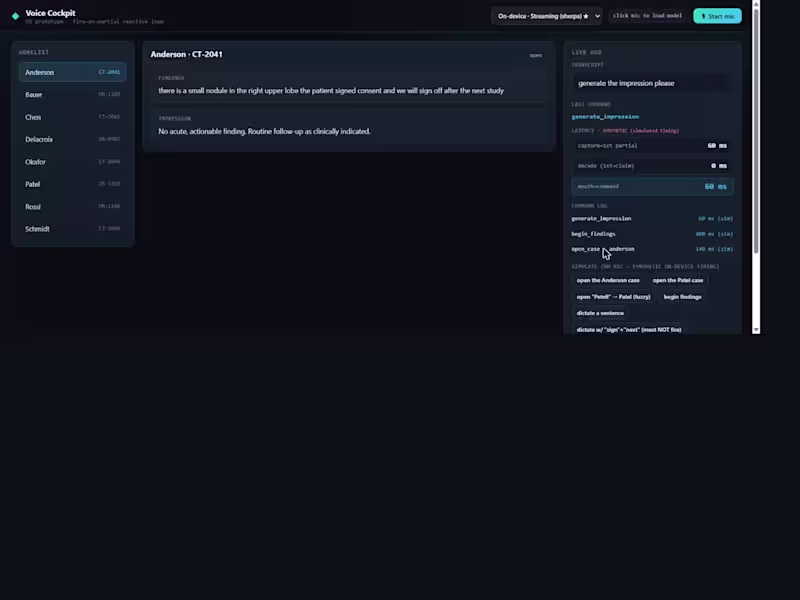Select Okafor in the worklist

72,162
